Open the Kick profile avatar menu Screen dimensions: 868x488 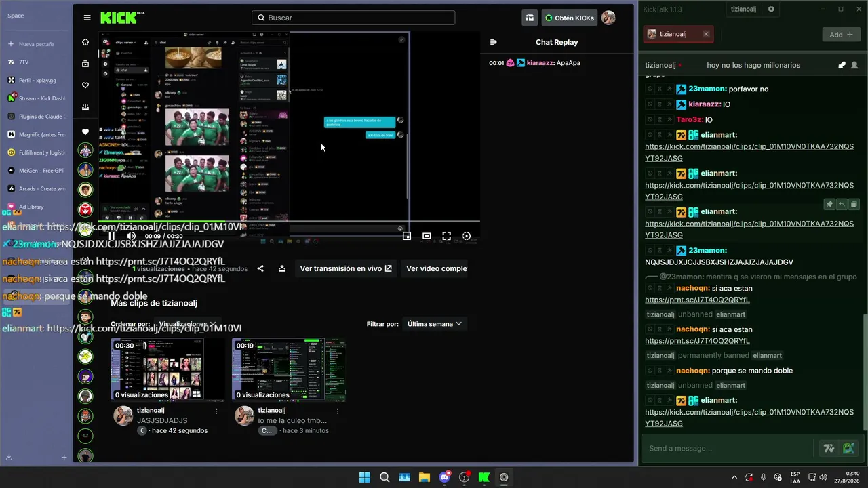pos(608,18)
